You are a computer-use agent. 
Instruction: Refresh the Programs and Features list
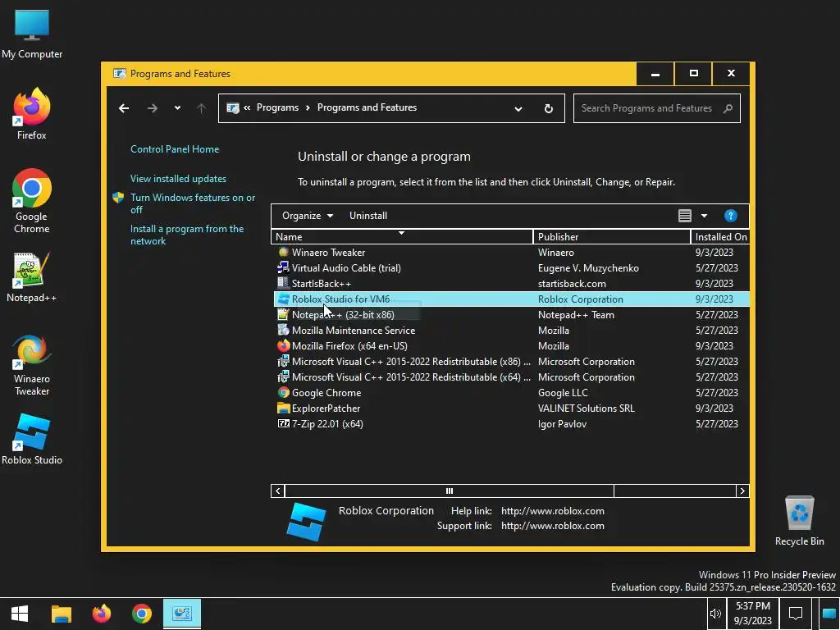549,109
